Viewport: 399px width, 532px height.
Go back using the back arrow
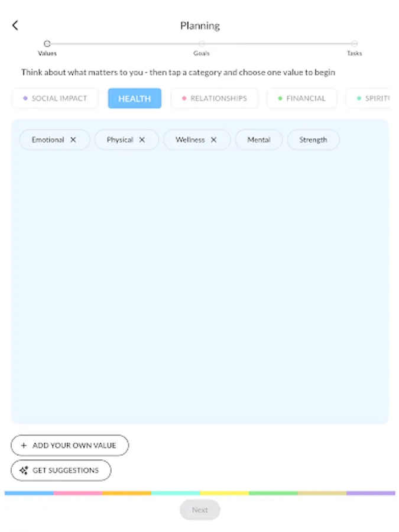pyautogui.click(x=15, y=25)
